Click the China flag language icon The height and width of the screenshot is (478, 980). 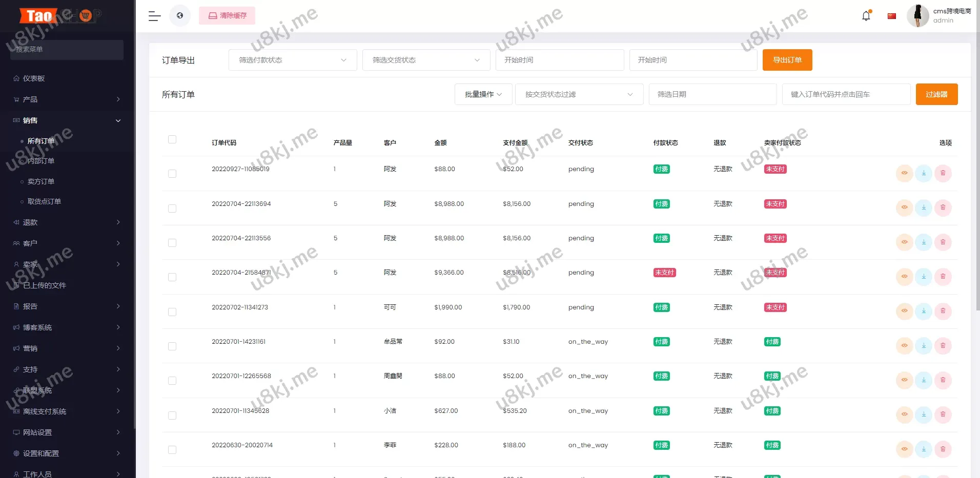892,16
